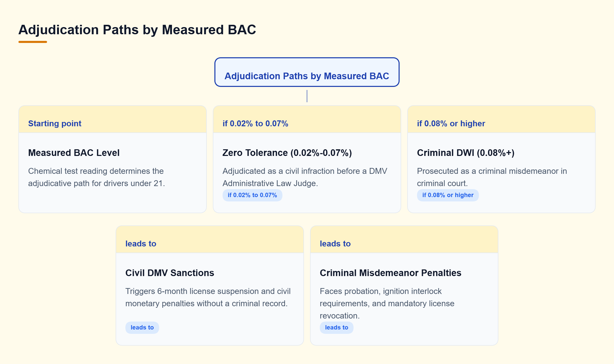This screenshot has height=364, width=614.
Task: Click the 6-month license suspension description
Action: 208,297
